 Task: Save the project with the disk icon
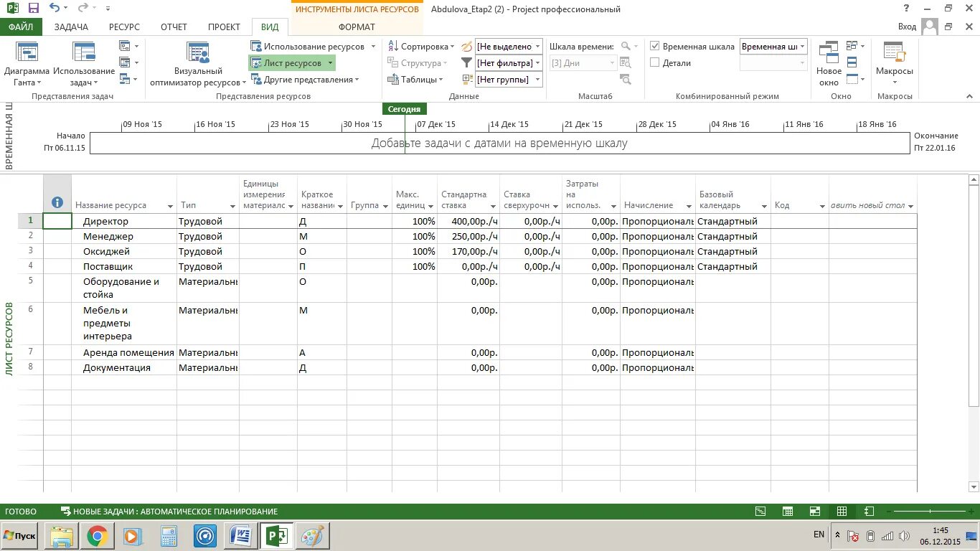pos(33,9)
